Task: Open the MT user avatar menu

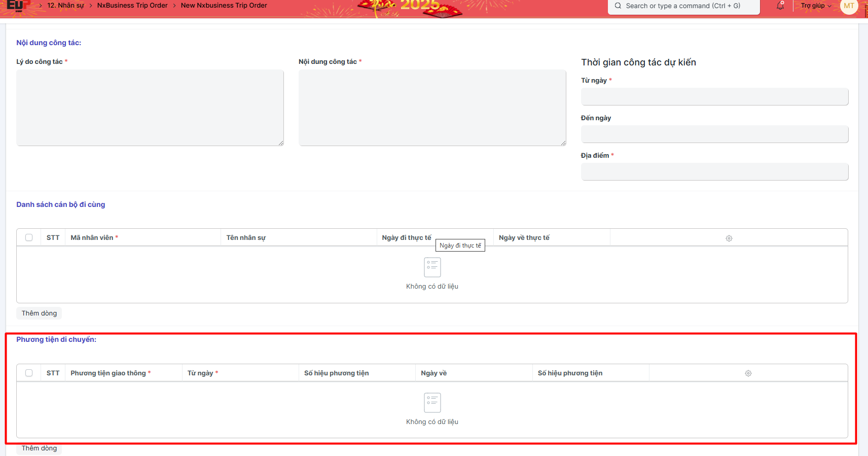Action: 849,6
